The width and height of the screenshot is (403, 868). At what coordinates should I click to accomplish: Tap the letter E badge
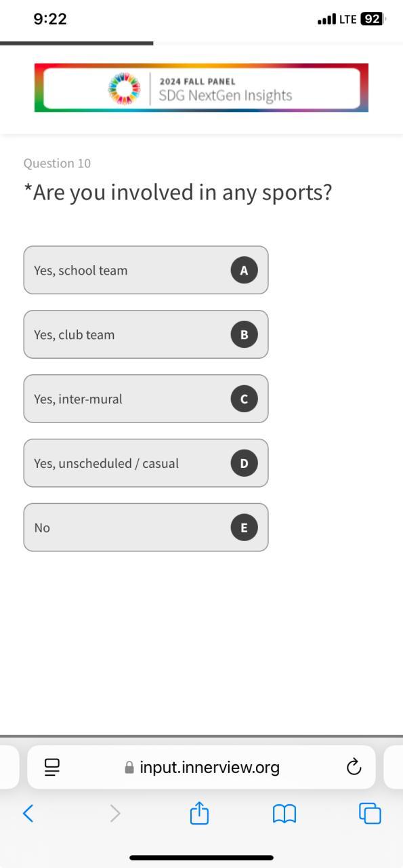coord(244,527)
